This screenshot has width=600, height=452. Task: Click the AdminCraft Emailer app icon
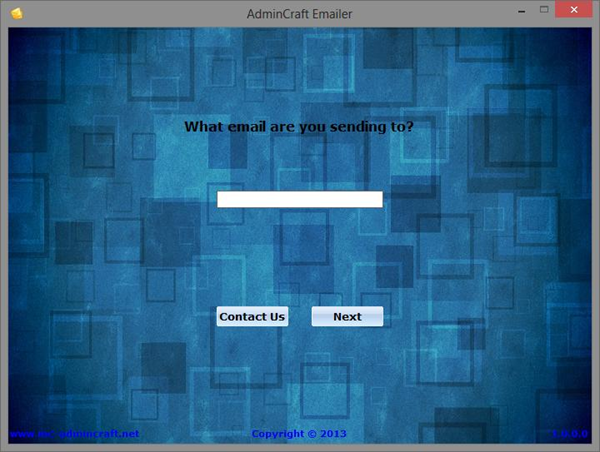pos(17,13)
